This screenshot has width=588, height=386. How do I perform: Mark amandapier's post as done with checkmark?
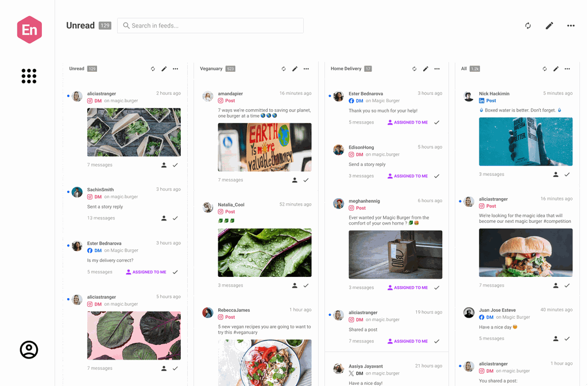306,180
